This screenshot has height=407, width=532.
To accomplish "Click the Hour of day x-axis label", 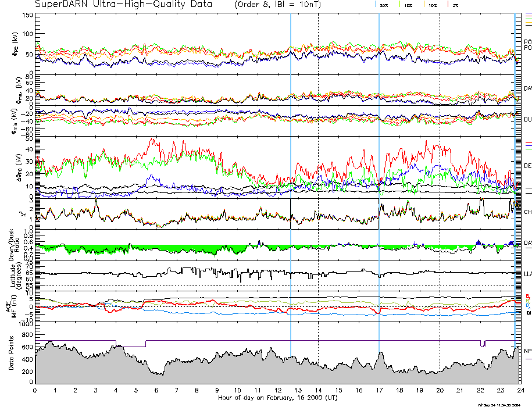I will 277,398.
